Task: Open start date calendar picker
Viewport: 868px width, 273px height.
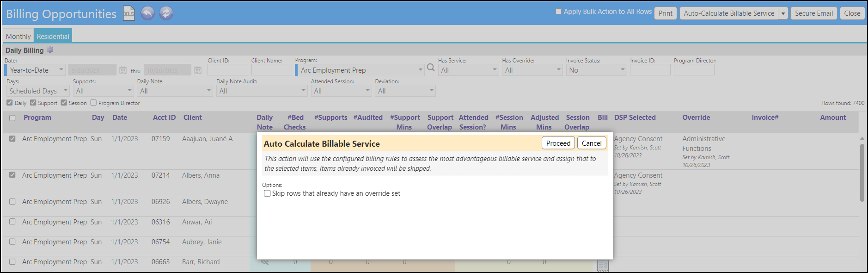Action: click(x=123, y=70)
